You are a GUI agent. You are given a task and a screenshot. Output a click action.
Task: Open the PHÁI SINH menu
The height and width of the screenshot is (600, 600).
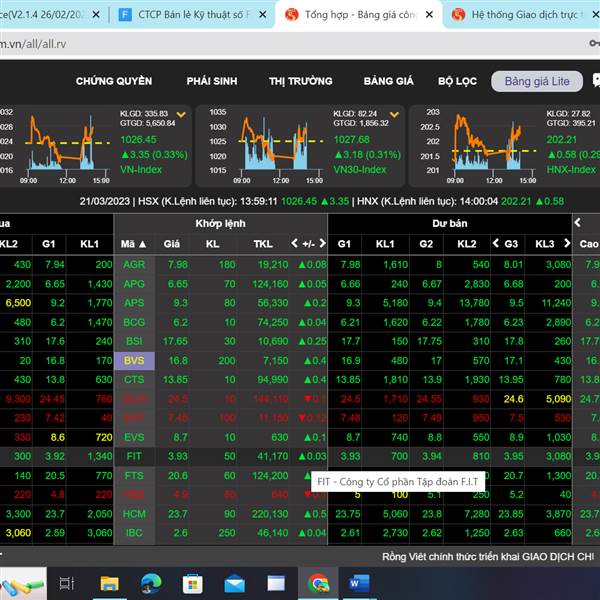[211, 81]
